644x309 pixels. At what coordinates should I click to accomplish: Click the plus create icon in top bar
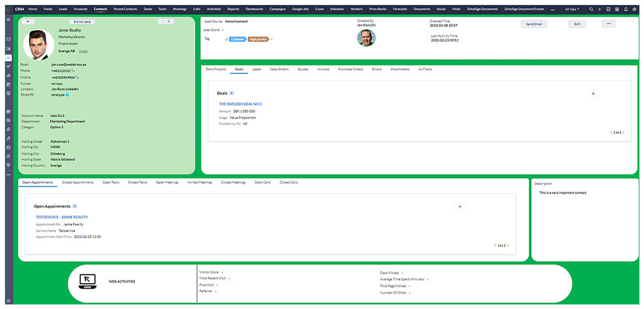599,9
